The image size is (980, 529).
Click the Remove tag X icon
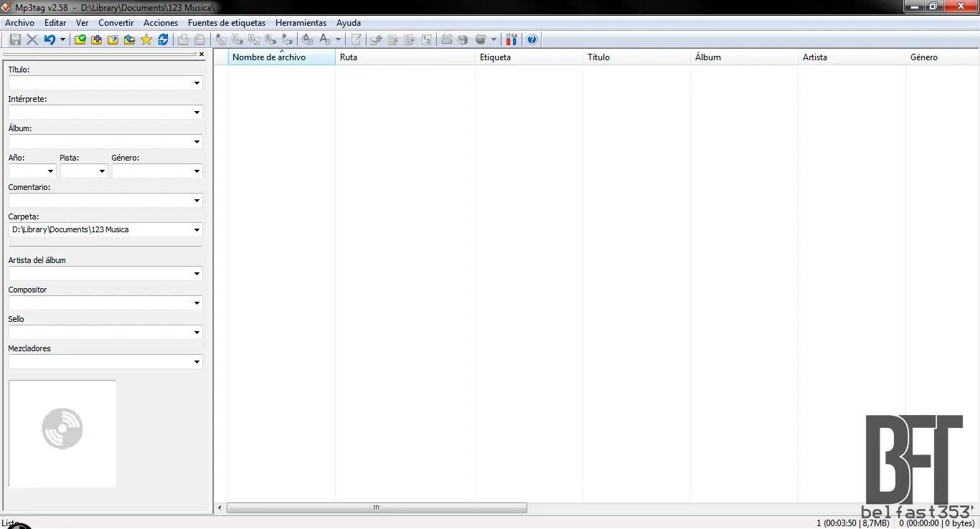(x=32, y=39)
